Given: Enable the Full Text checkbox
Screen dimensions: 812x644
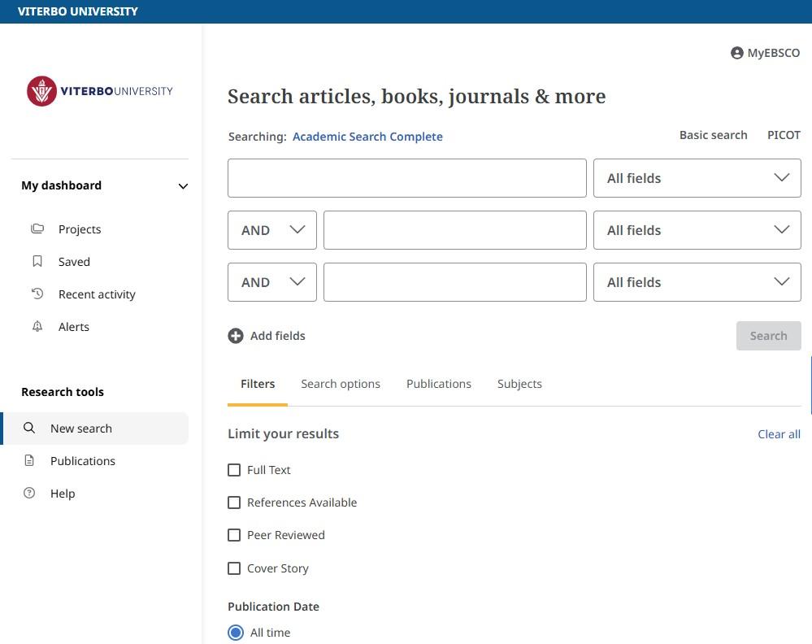Looking at the screenshot, I should pos(234,470).
